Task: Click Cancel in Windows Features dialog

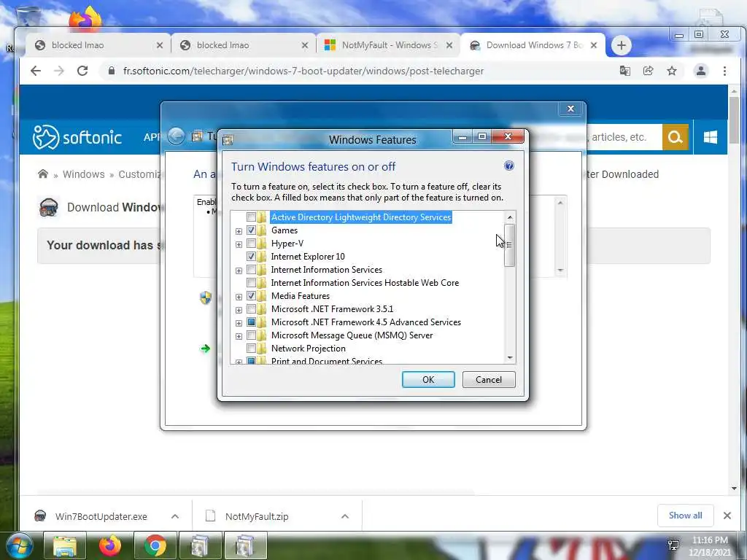Action: tap(489, 379)
